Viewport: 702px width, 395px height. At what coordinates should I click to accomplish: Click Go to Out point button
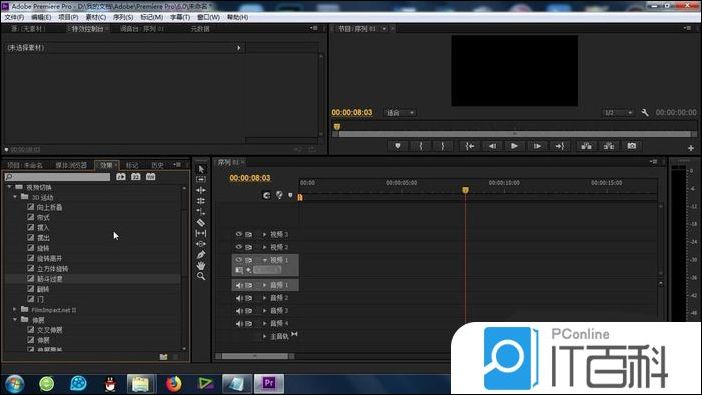tap(560, 146)
